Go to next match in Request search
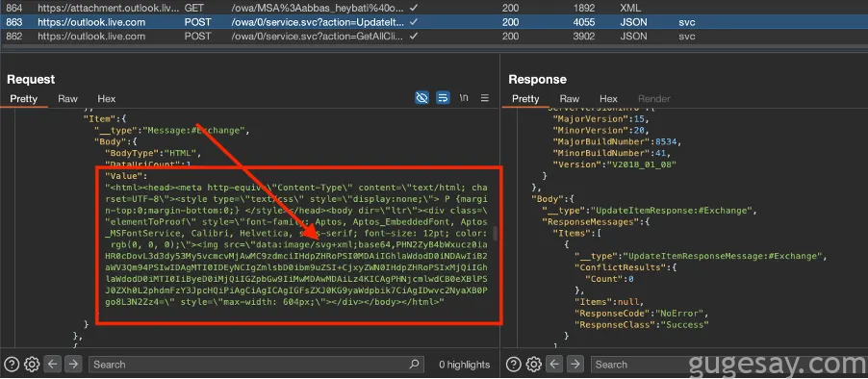Screen dimensions: 868x379 [x=73, y=364]
